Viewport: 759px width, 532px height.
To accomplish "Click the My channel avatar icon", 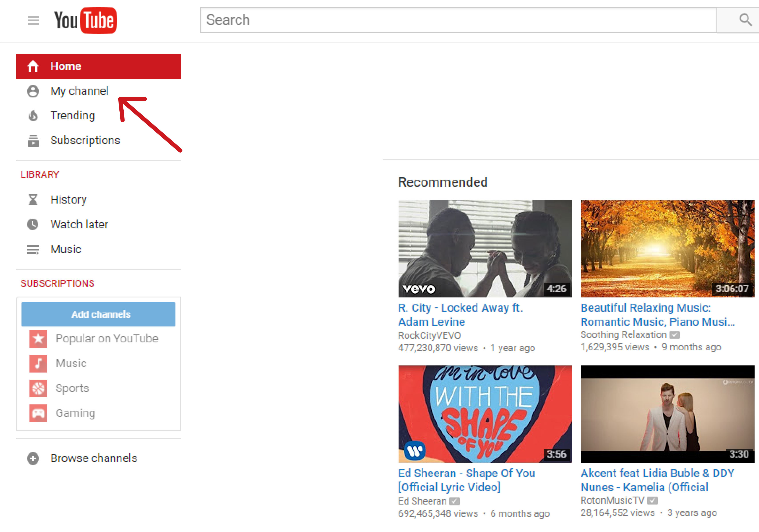I will pos(33,91).
